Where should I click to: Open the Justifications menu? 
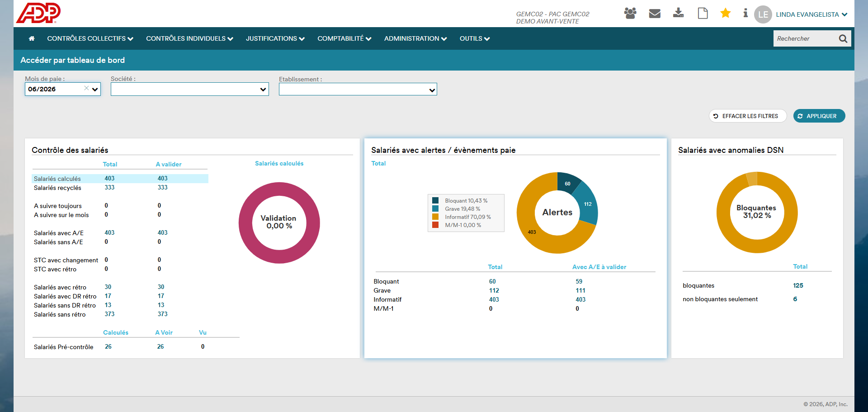click(275, 38)
